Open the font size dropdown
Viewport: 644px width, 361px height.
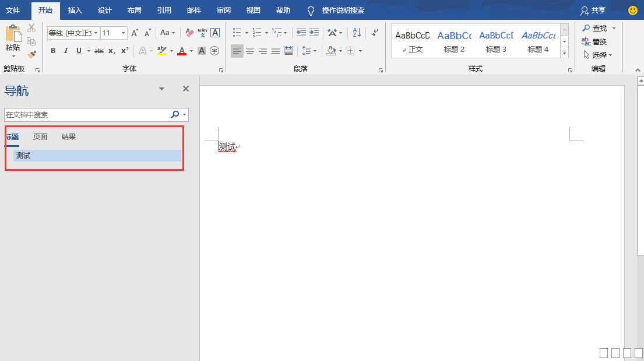pyautogui.click(x=123, y=33)
